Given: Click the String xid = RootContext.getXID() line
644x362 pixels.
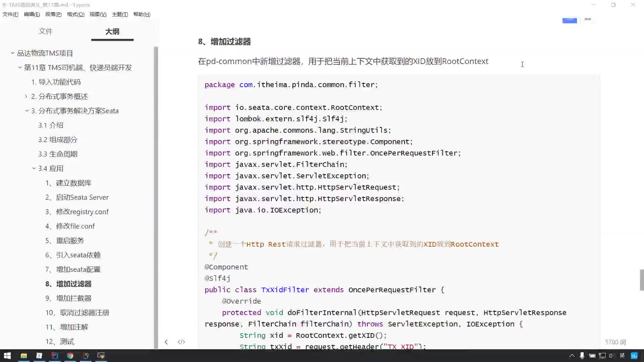Looking at the screenshot, I should (x=313, y=335).
